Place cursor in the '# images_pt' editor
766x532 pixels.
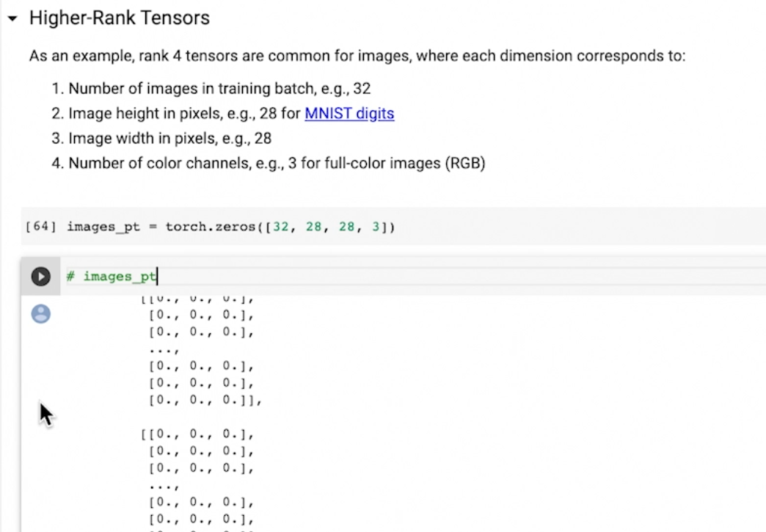[293, 277]
